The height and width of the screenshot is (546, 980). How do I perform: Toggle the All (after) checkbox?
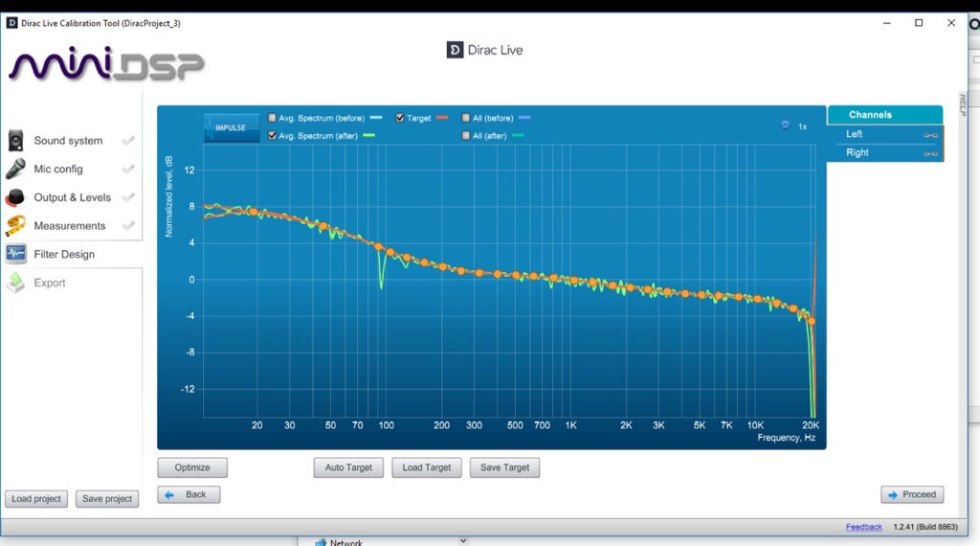tap(466, 136)
